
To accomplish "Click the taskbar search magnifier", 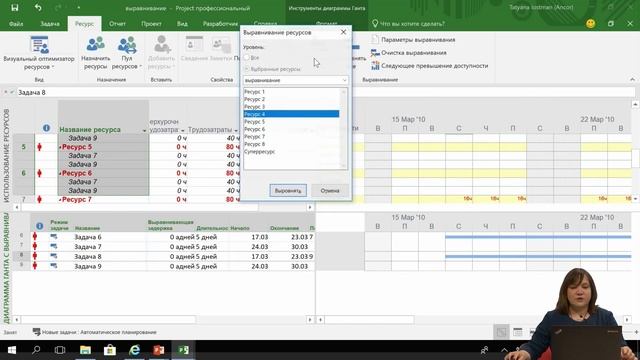I will click(x=36, y=350).
